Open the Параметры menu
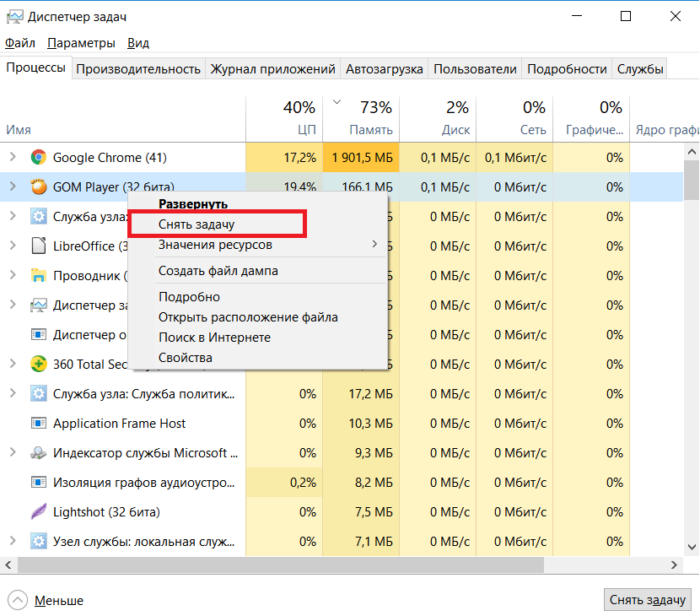This screenshot has height=616, width=700. coord(81,43)
